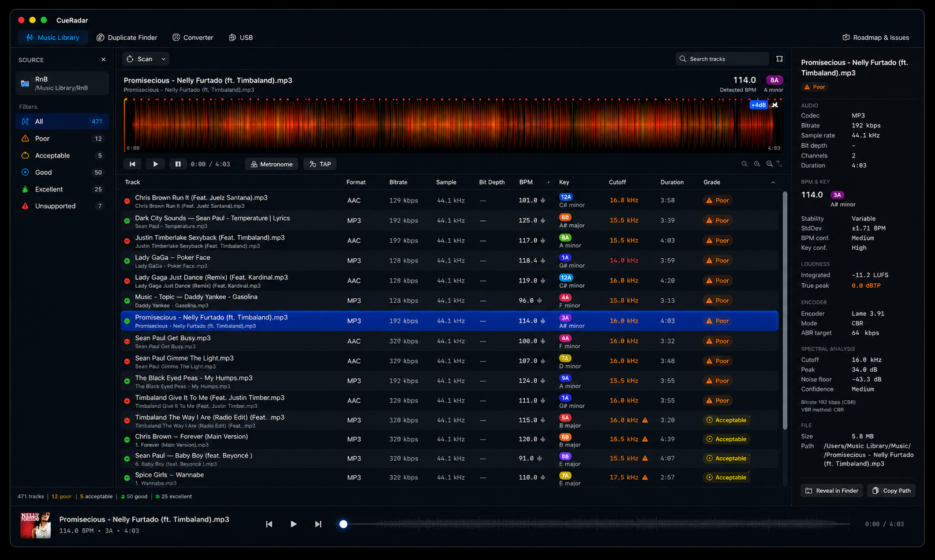This screenshot has width=935, height=560.
Task: Click the 8A key badge above waveform
Action: pos(774,80)
